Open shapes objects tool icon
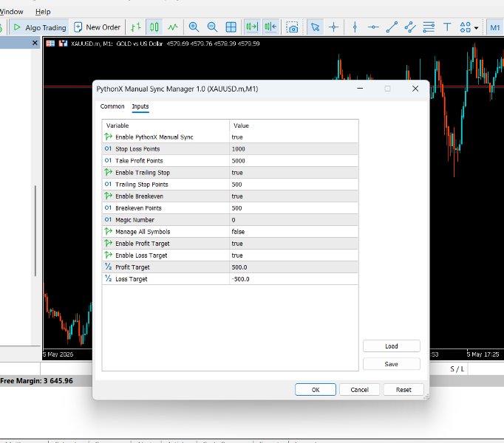This screenshot has height=443, width=504. [x=465, y=27]
